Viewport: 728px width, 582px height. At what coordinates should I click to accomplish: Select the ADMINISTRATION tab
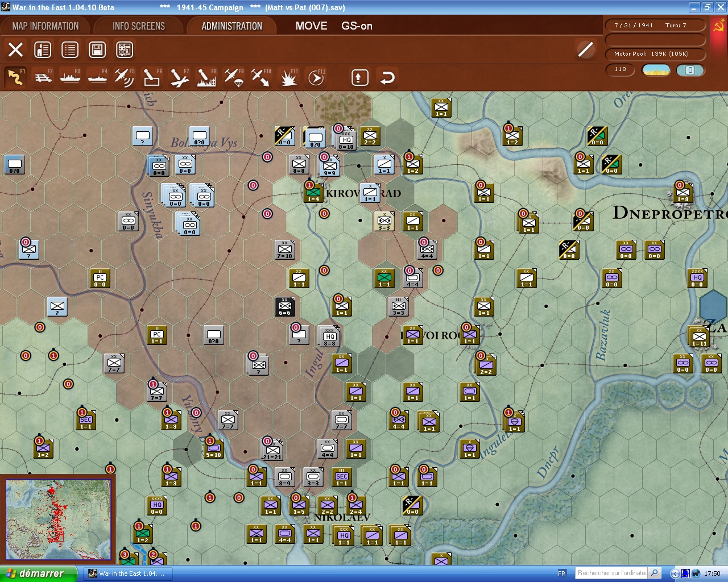(231, 26)
